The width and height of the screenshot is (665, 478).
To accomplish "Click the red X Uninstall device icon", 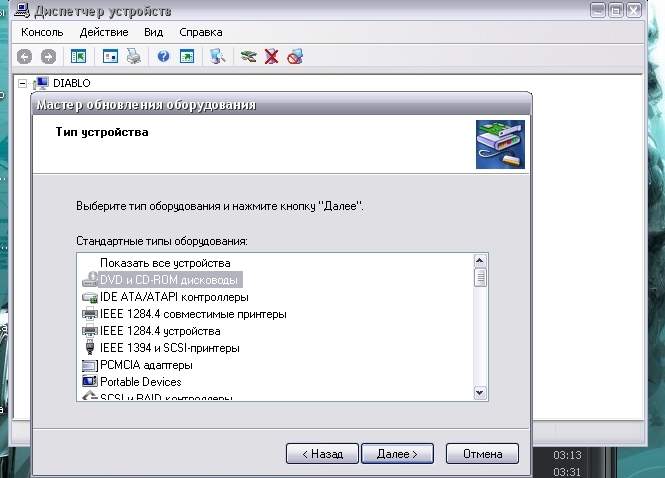I will pyautogui.click(x=271, y=57).
